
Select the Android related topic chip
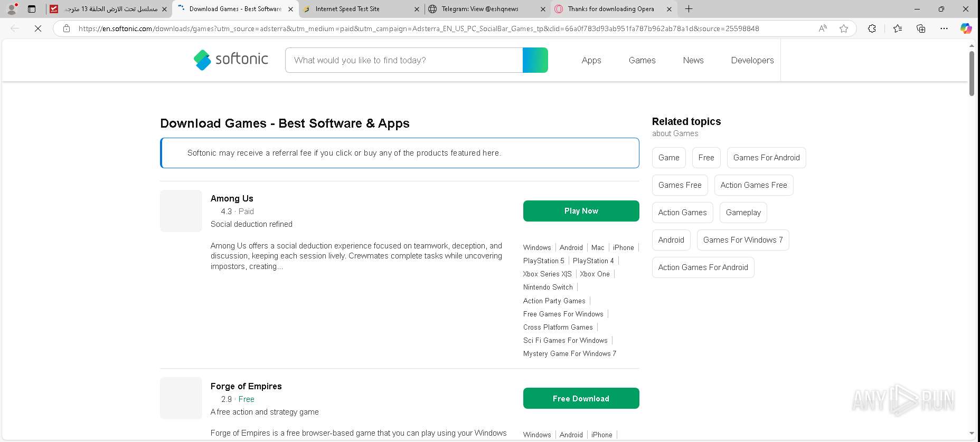[671, 240]
